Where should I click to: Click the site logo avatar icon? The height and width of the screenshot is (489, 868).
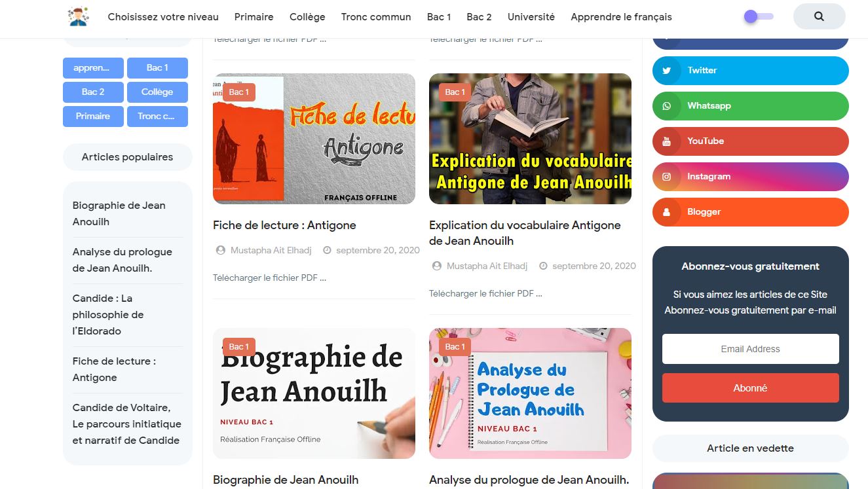coord(79,16)
